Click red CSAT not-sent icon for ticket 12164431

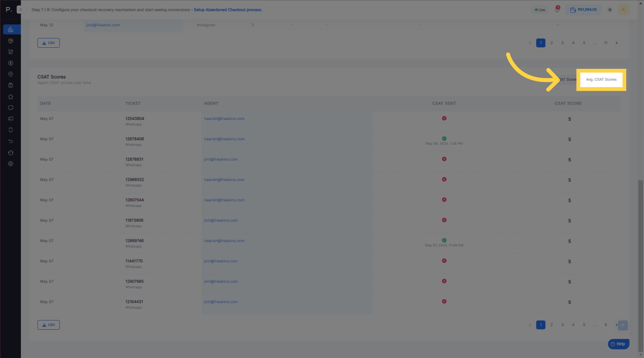[x=444, y=302]
